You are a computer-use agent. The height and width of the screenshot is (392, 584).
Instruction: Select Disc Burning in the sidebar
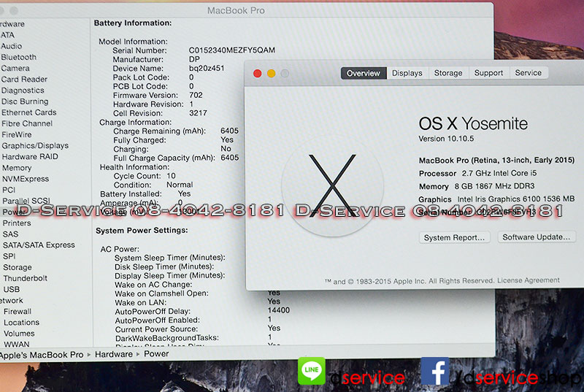[25, 101]
